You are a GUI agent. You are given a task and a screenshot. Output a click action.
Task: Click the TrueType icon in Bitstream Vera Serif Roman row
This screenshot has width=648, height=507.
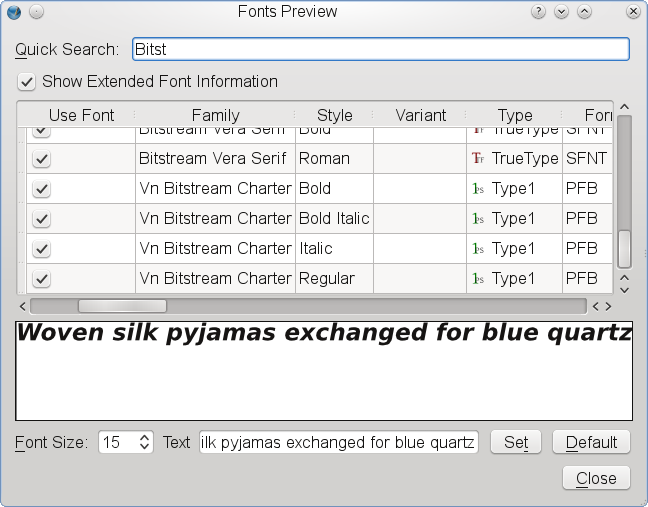(477, 158)
